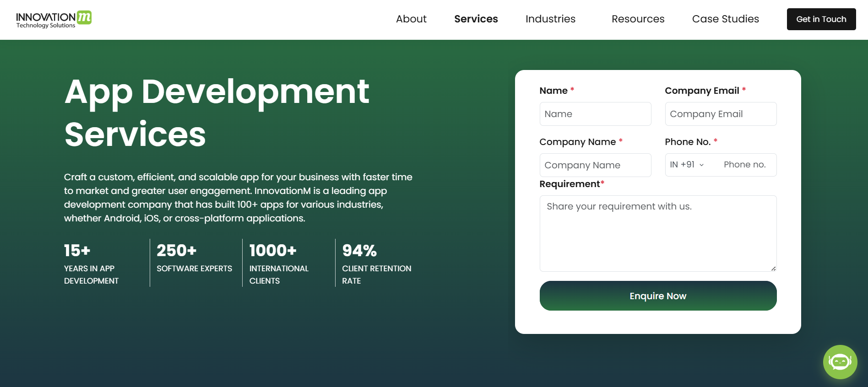Click the InnovationM logo

(x=54, y=19)
